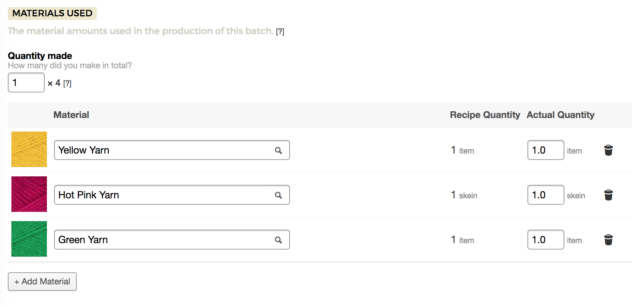Click search icon in Green Yarn field

tap(278, 240)
